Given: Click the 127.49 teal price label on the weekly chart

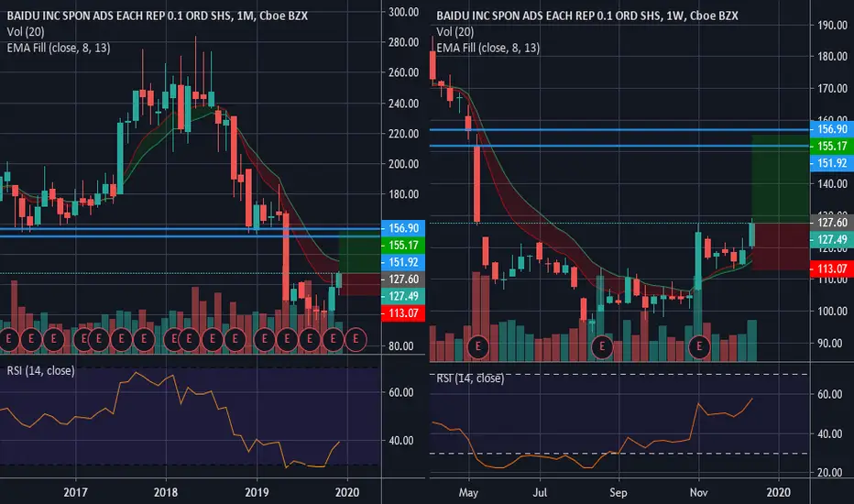Looking at the screenshot, I should (x=832, y=239).
